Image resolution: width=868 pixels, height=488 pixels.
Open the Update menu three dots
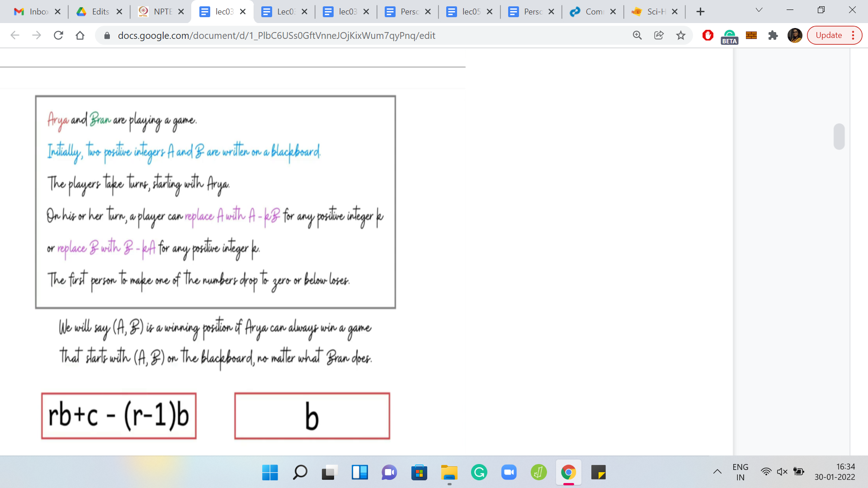853,35
